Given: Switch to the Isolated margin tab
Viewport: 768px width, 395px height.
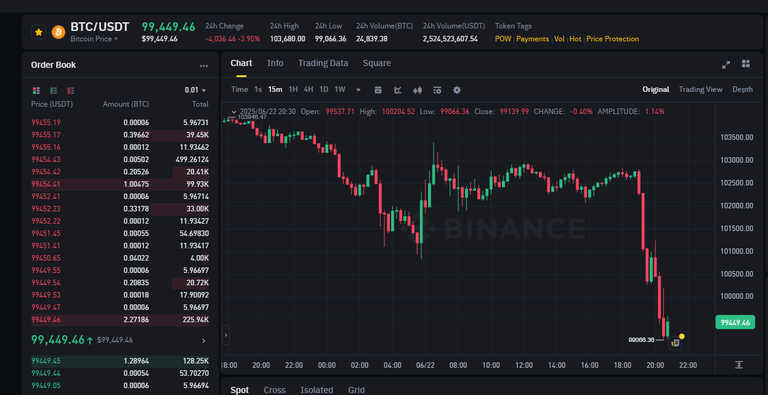Looking at the screenshot, I should tap(316, 390).
